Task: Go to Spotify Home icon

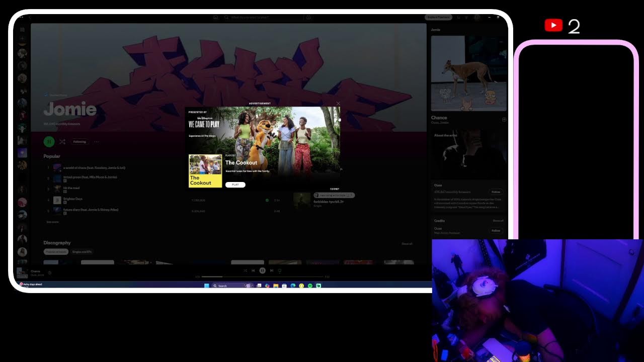Action: click(x=216, y=17)
